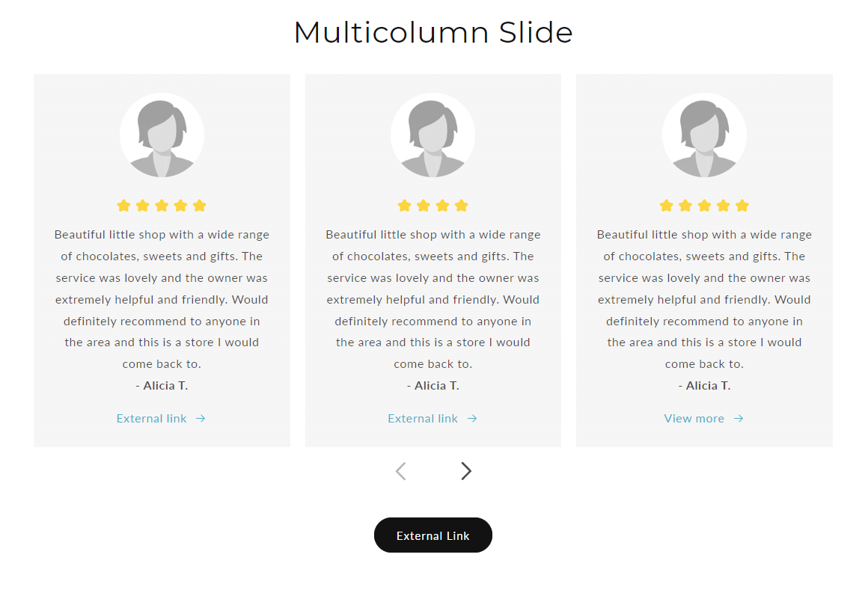Click the review text in the first card
The image size is (868, 590).
click(162, 299)
